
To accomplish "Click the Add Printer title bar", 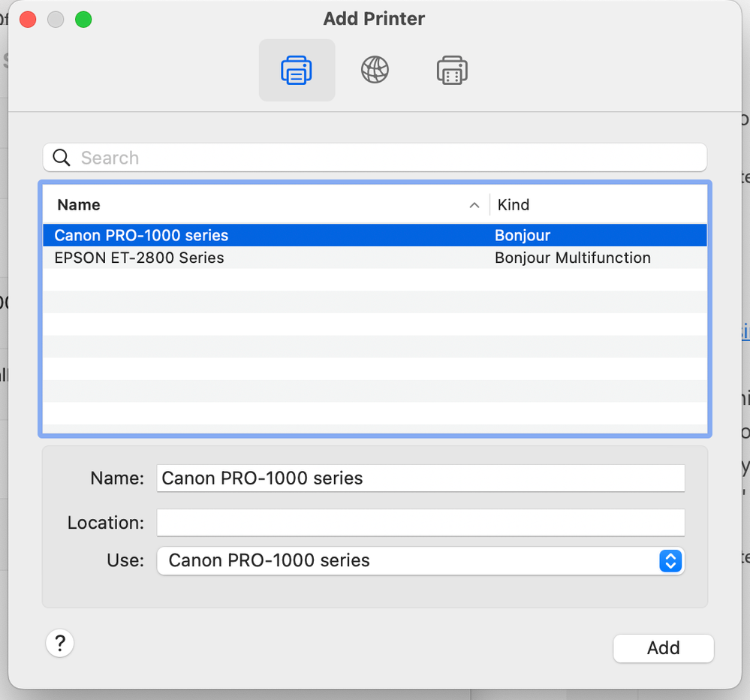I will pos(374,19).
